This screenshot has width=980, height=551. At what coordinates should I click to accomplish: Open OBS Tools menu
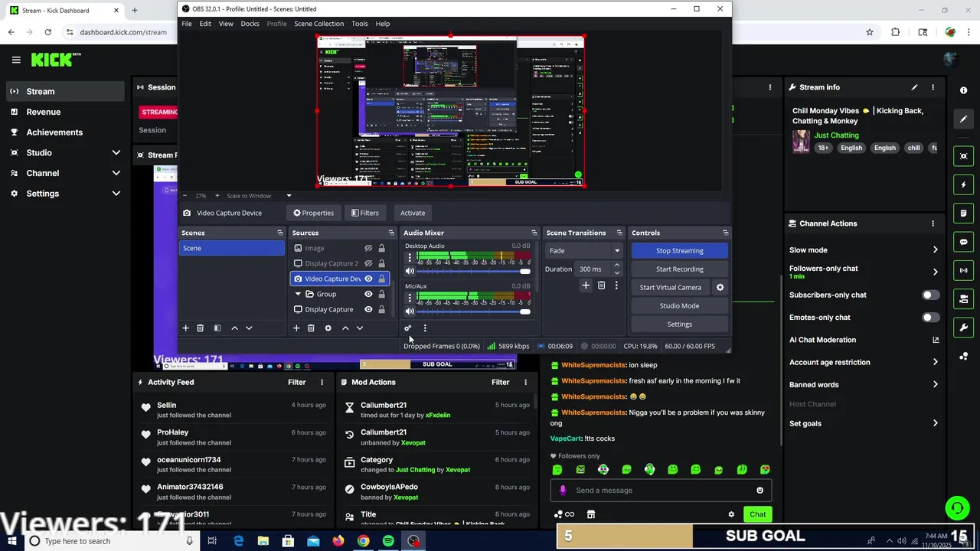point(360,24)
